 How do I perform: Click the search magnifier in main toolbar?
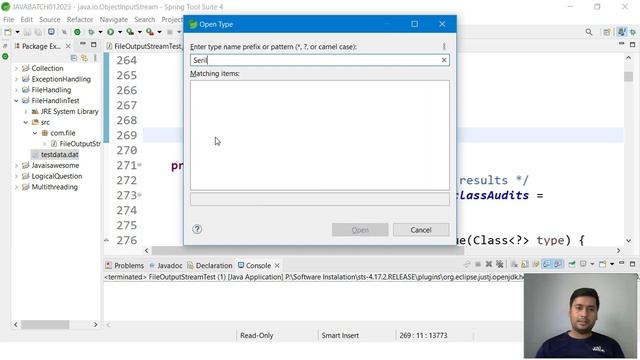(589, 32)
